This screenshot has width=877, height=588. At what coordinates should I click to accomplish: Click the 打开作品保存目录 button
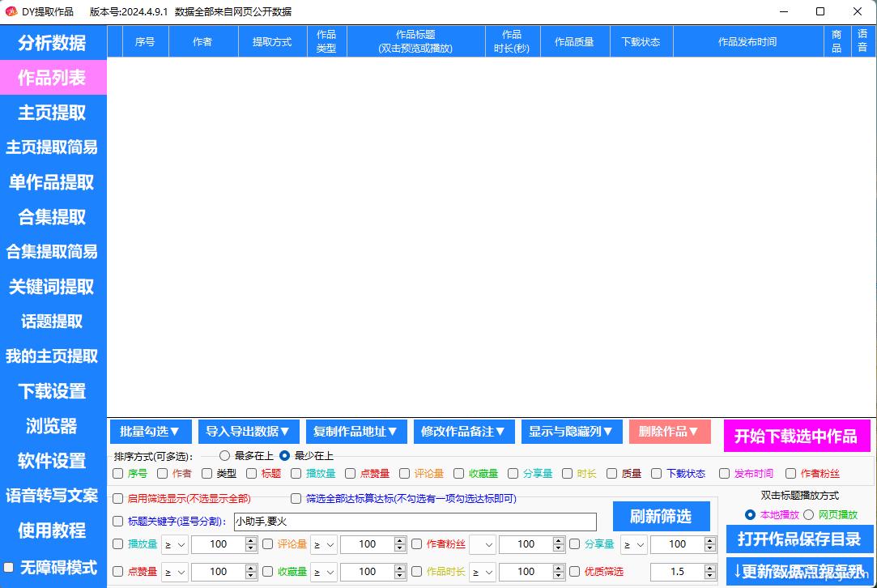799,539
